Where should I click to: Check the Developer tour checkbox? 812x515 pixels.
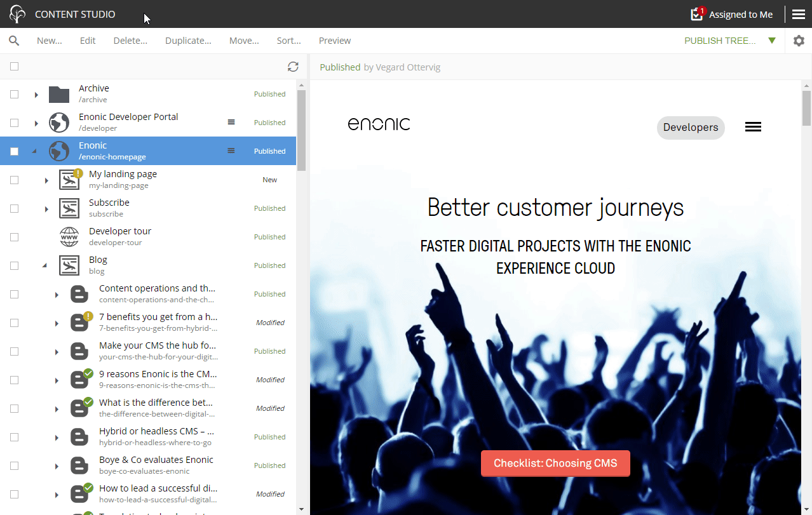(15, 237)
